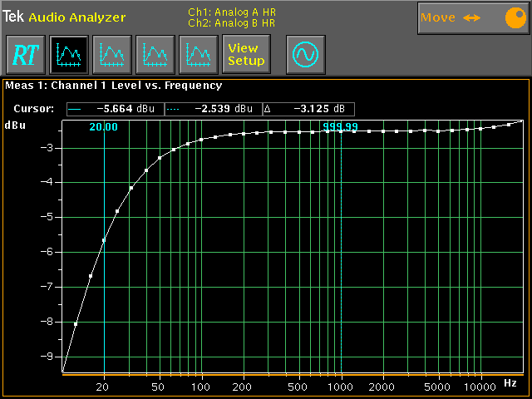Choose the fourth graph icon beside View Setup
Viewport: 532px width, 399px height.
pos(198,55)
